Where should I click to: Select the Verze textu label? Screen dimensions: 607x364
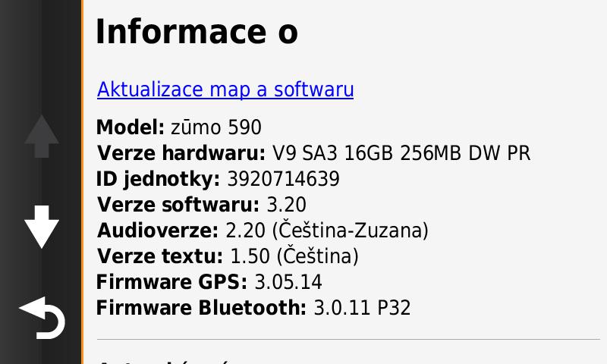click(x=160, y=256)
